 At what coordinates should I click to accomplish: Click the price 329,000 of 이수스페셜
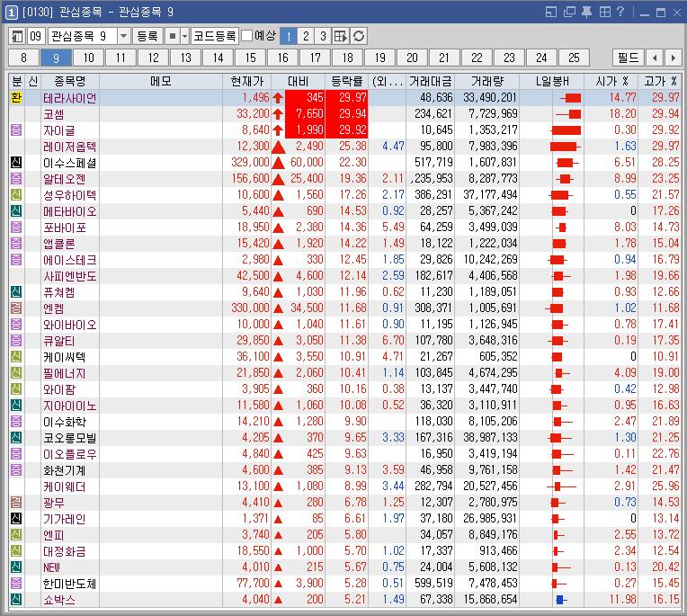coord(250,163)
